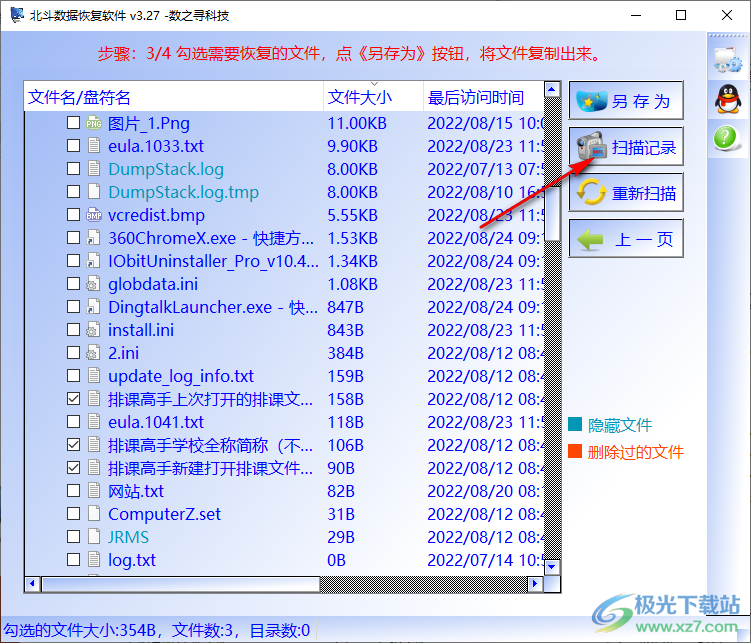Uncheck 排课高手上次打开的排课文 file checkbox
This screenshot has height=643, width=751.
[73, 399]
